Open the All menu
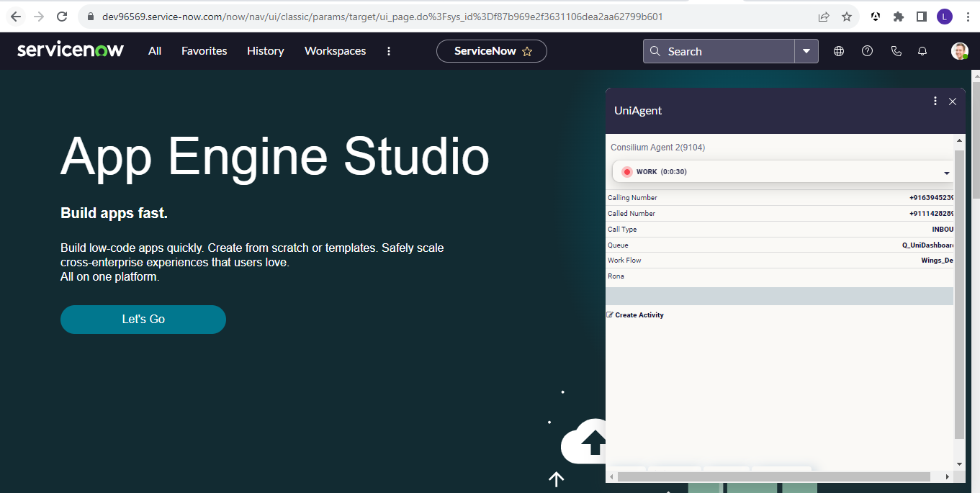 click(x=155, y=51)
